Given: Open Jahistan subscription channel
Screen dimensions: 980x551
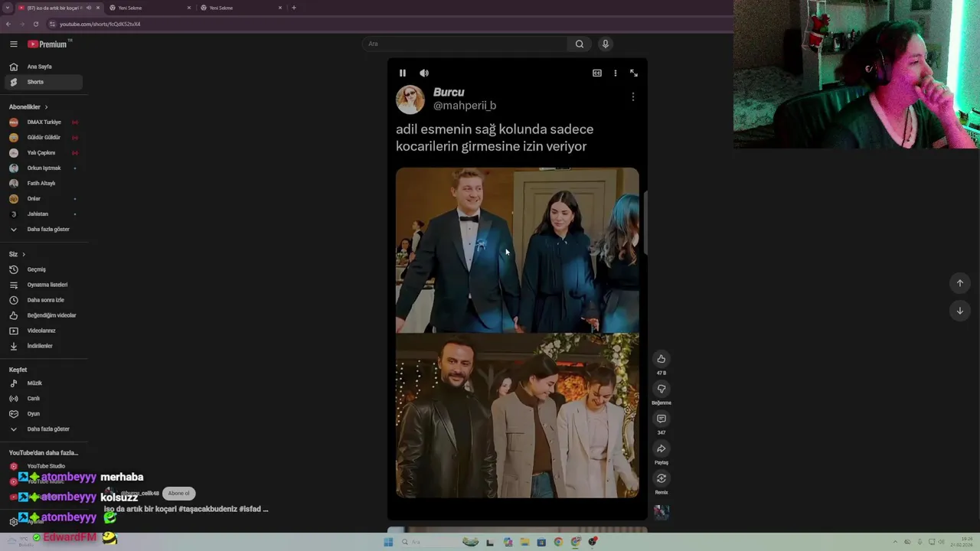Looking at the screenshot, I should [43, 214].
